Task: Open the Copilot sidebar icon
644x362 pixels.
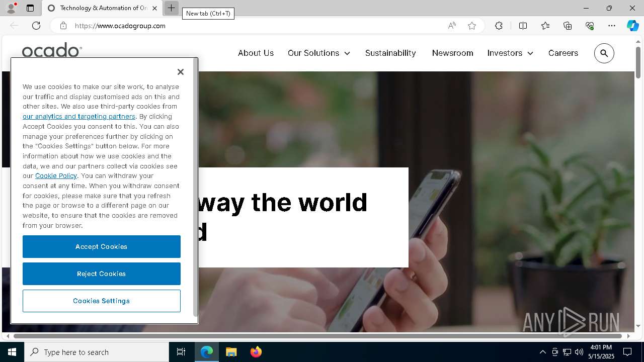Action: 632,26
